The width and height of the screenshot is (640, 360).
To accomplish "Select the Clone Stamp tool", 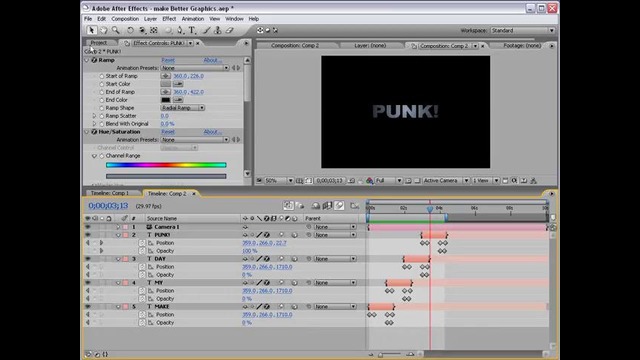I will pos(218,30).
